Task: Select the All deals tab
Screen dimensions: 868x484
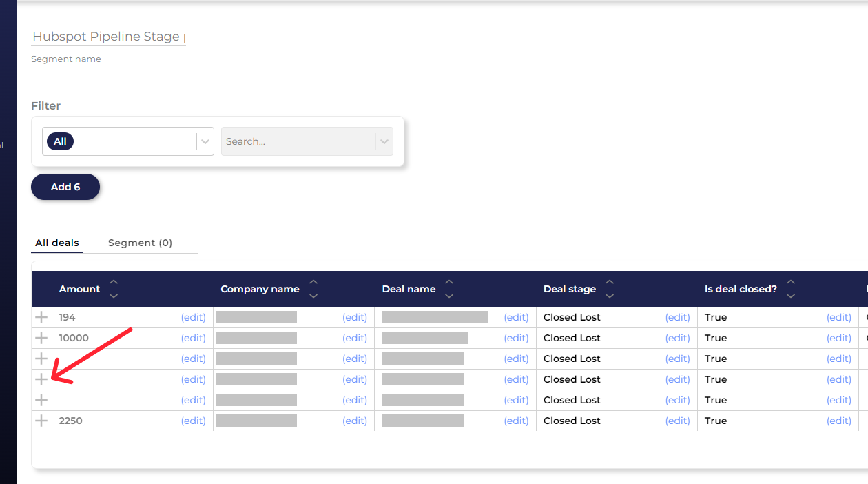Action: click(57, 243)
